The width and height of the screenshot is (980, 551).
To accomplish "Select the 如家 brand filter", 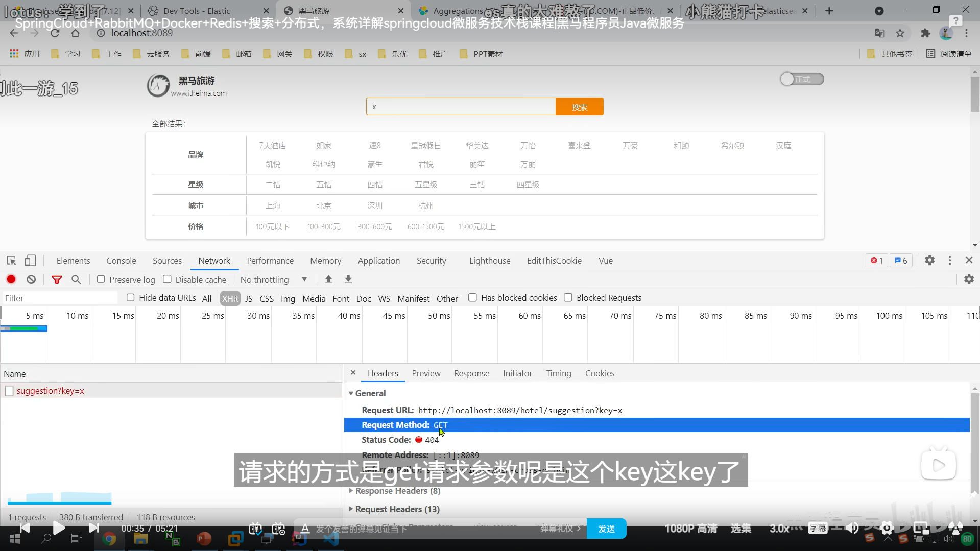I will [324, 146].
